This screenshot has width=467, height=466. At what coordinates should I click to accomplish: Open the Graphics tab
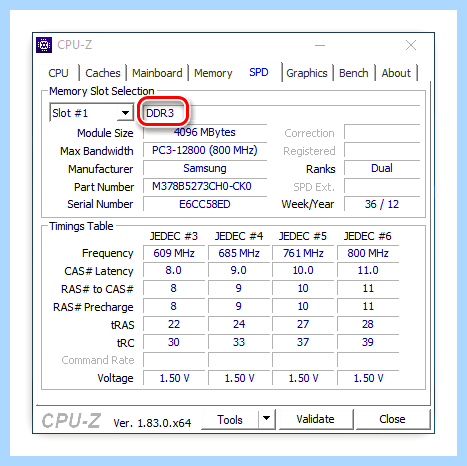coord(307,73)
